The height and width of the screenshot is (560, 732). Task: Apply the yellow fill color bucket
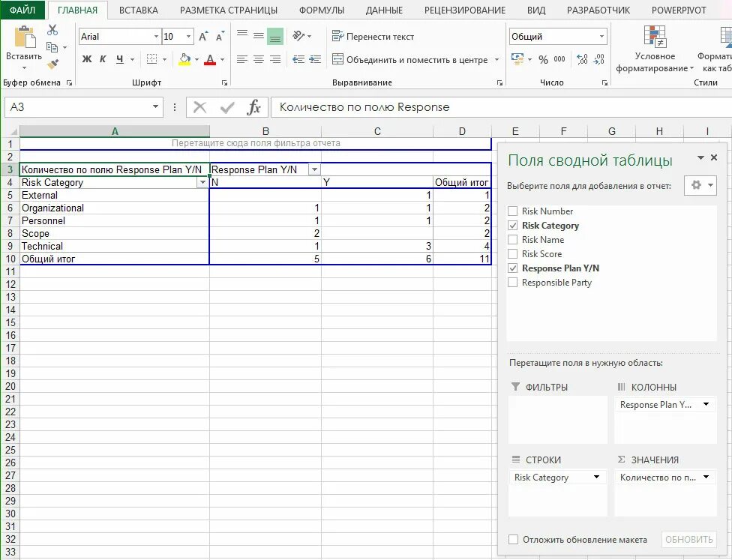click(184, 59)
